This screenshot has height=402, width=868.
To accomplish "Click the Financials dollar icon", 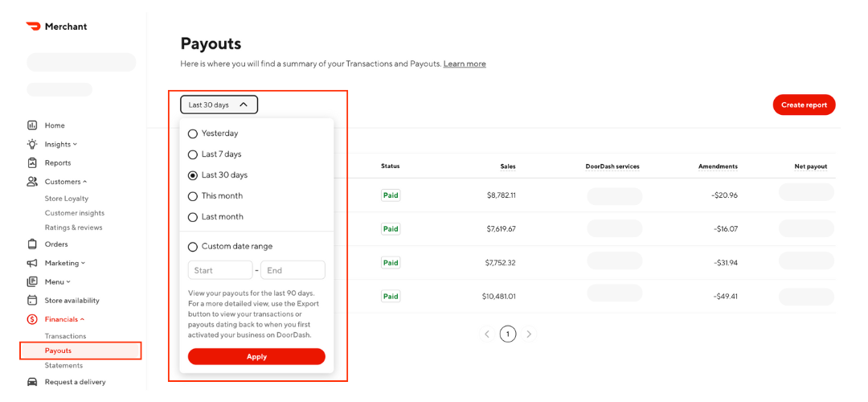I will pyautogui.click(x=32, y=319).
